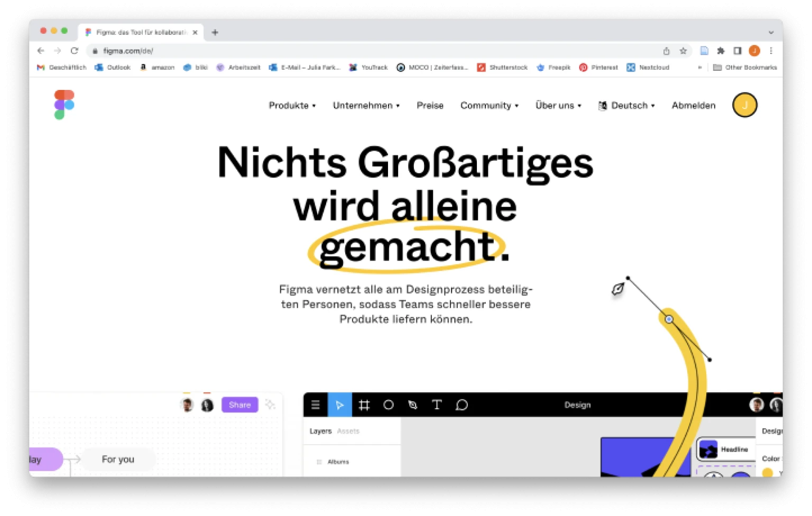Click the bearded man's avatar beside Share

187,405
